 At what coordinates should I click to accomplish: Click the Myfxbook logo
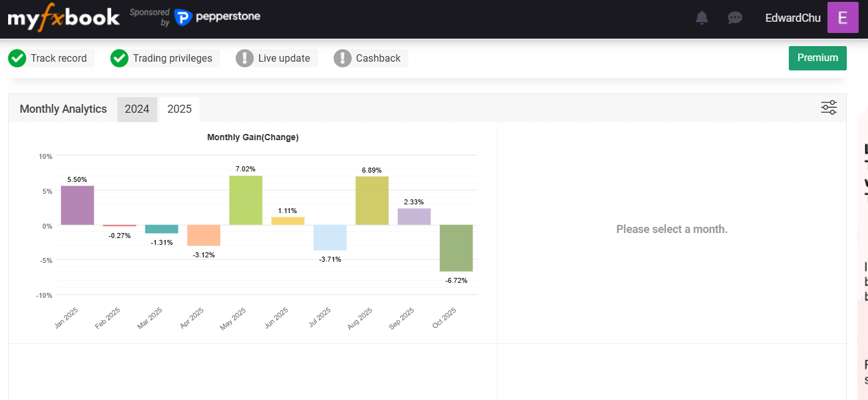point(64,17)
